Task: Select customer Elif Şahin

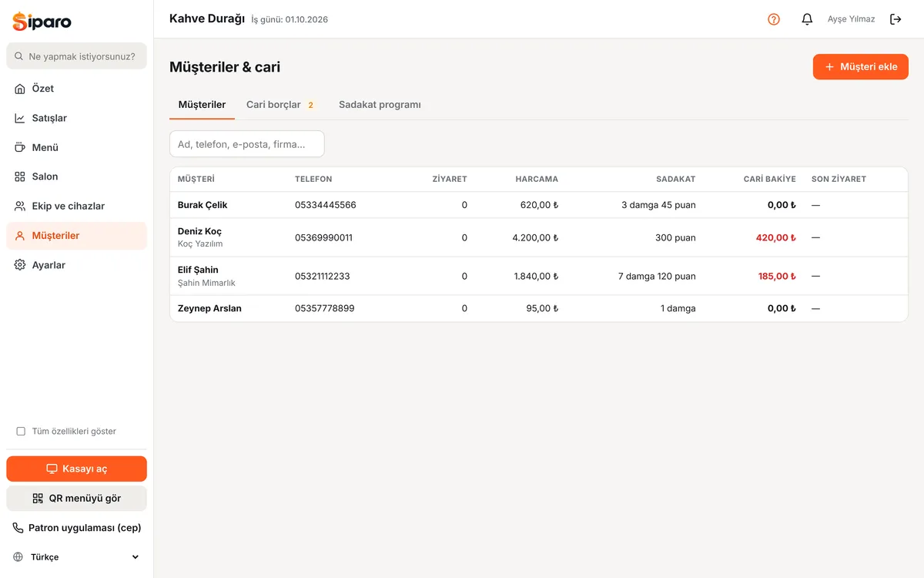Action: [198, 270]
